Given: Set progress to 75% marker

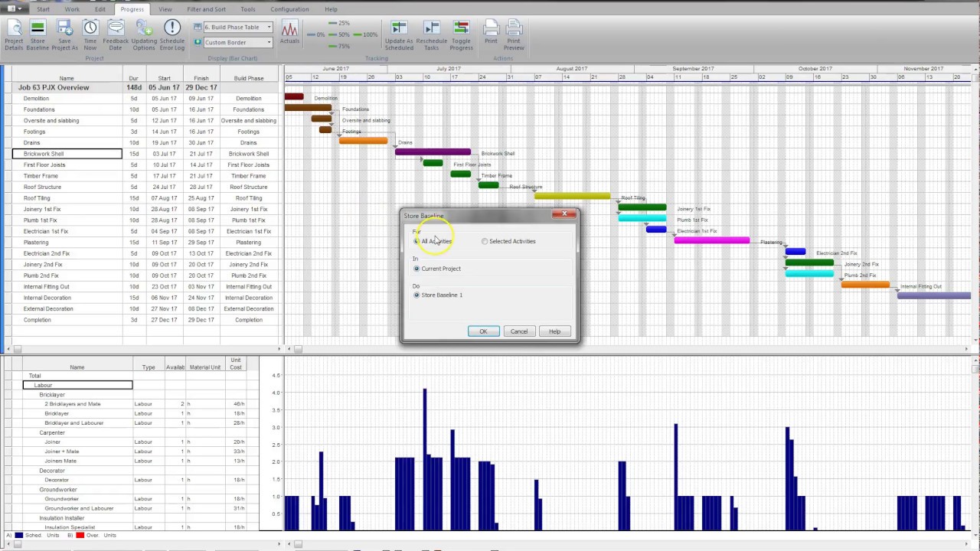Looking at the screenshot, I should (338, 46).
